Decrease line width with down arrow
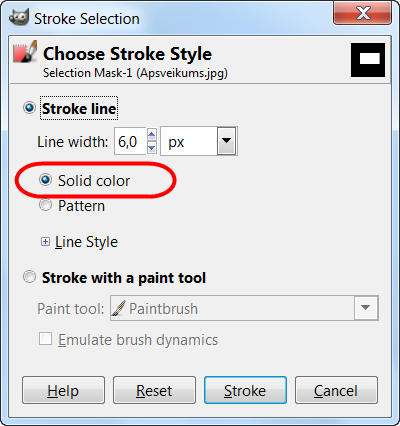 point(152,148)
